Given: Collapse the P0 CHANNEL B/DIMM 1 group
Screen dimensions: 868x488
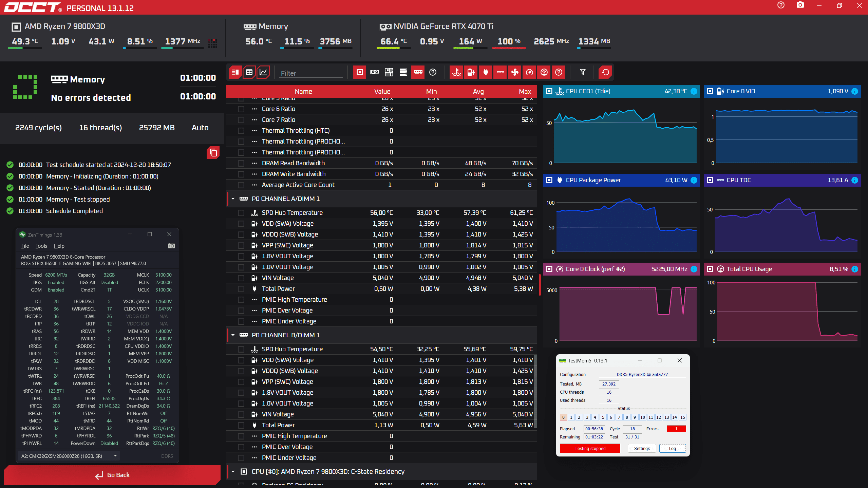Looking at the screenshot, I should 233,335.
